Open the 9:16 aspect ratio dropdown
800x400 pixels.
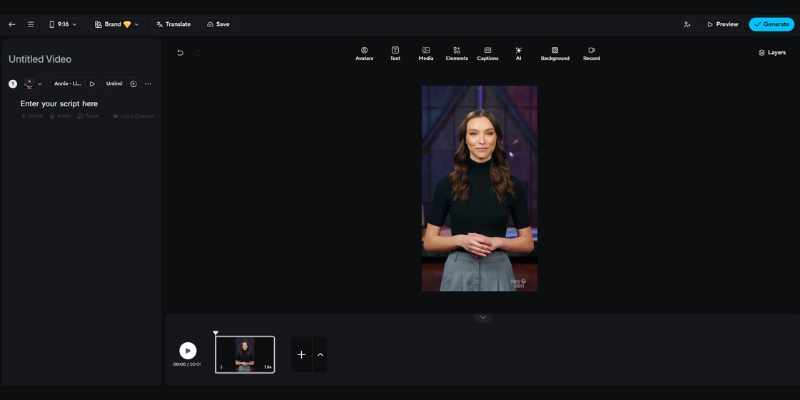click(x=63, y=24)
